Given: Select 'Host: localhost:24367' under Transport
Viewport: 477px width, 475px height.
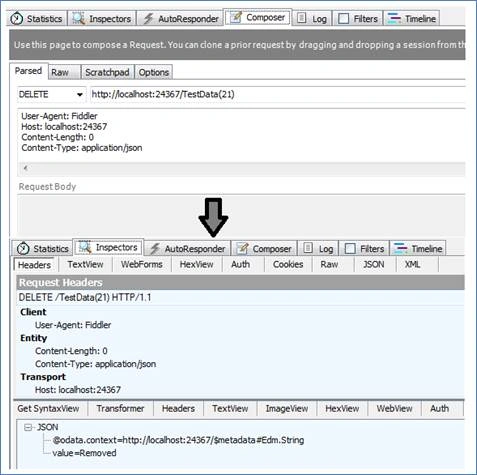Looking at the screenshot, I should pyautogui.click(x=78, y=390).
